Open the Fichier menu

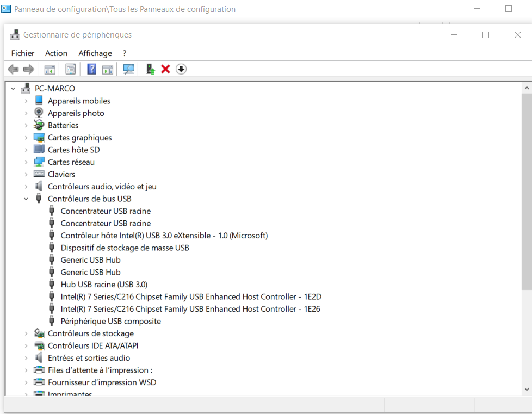pos(23,53)
